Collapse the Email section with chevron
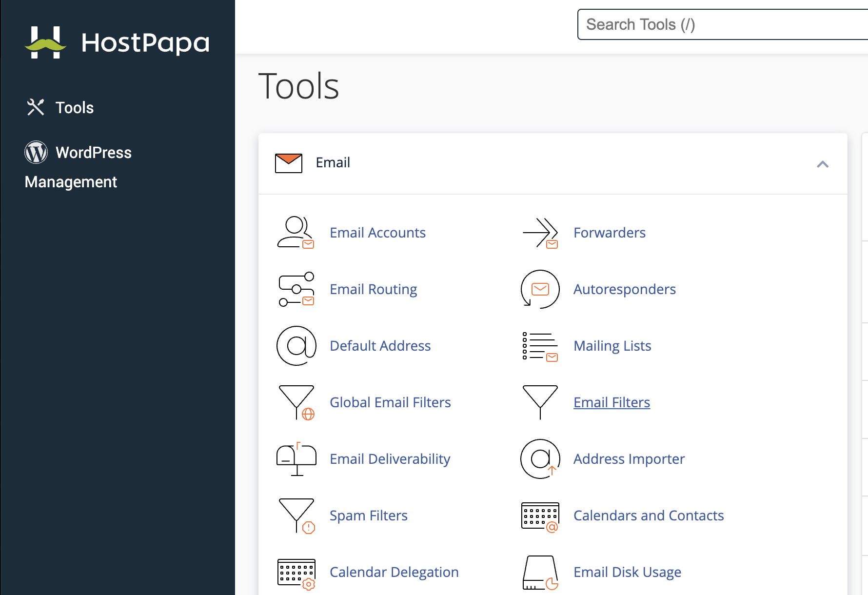This screenshot has height=595, width=868. [823, 164]
